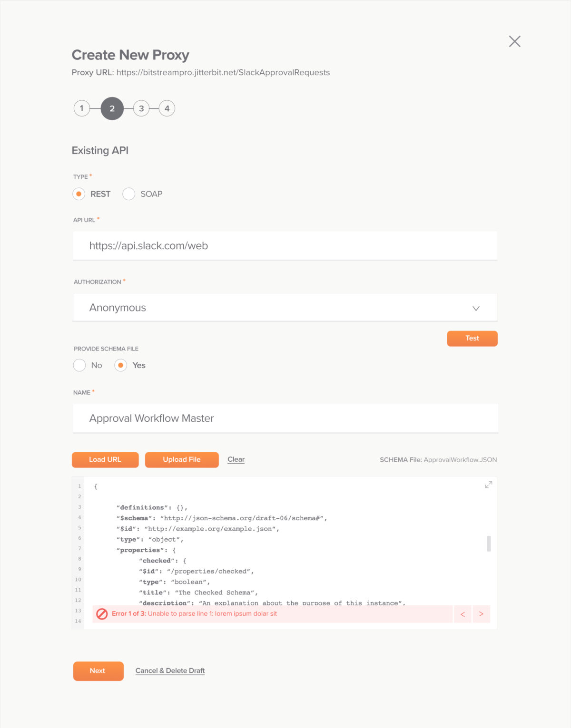The height and width of the screenshot is (728, 571).
Task: Select the SOAP type radio button
Action: pos(129,194)
